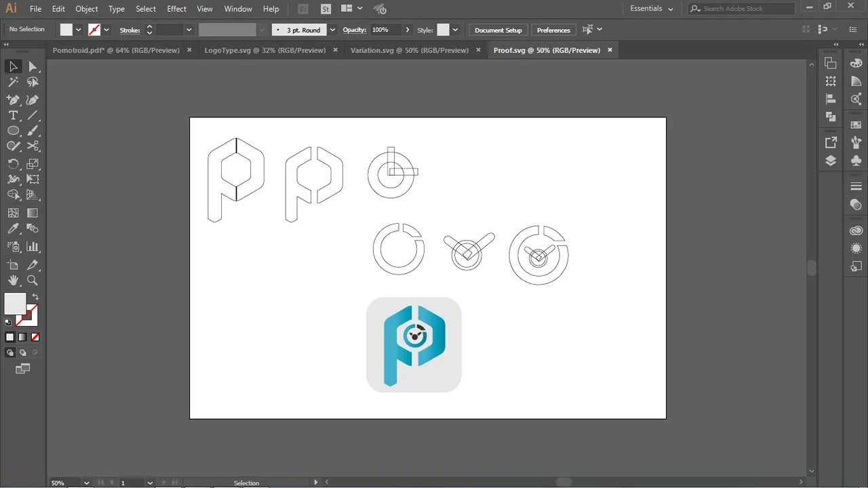
Task: Select the Blend tool
Action: tap(33, 228)
